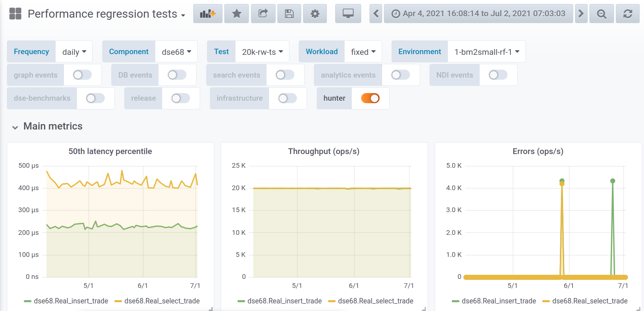
Task: Click the hunter annotation label
Action: (x=334, y=98)
